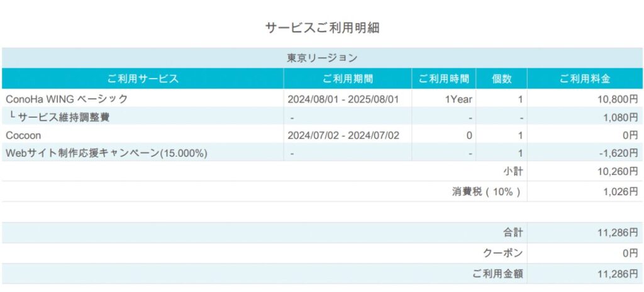Viewport: 644px width, 292px height.
Task: Select the 1,026円 tax amount
Action: (x=619, y=192)
